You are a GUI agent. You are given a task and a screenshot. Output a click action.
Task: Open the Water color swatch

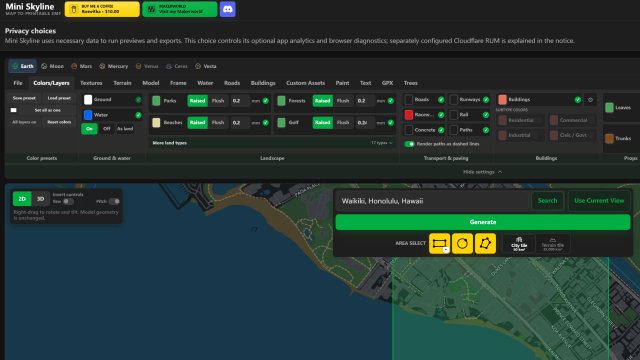[x=88, y=115]
